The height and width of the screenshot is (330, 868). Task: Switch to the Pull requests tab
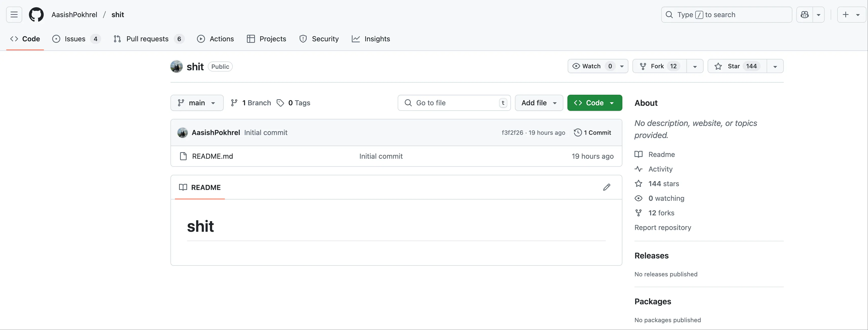[x=149, y=39]
